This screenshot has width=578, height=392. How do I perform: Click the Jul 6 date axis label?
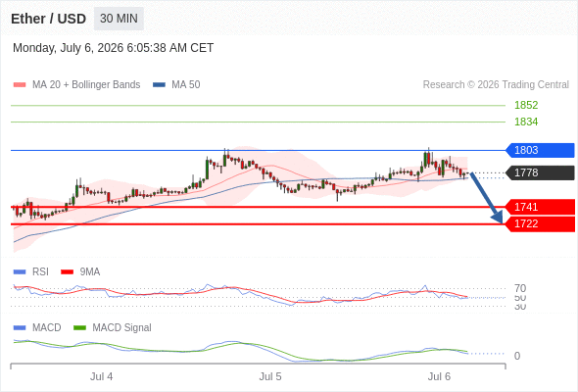coord(439,376)
